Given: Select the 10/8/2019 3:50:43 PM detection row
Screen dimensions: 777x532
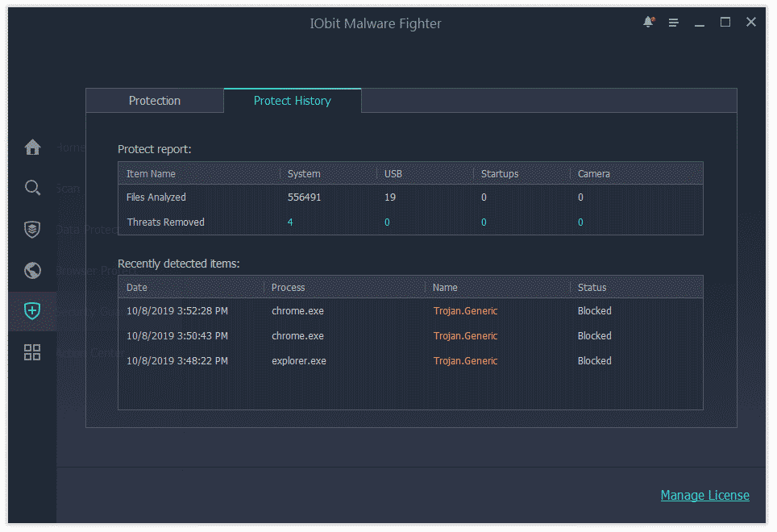Looking at the screenshot, I should point(177,335).
